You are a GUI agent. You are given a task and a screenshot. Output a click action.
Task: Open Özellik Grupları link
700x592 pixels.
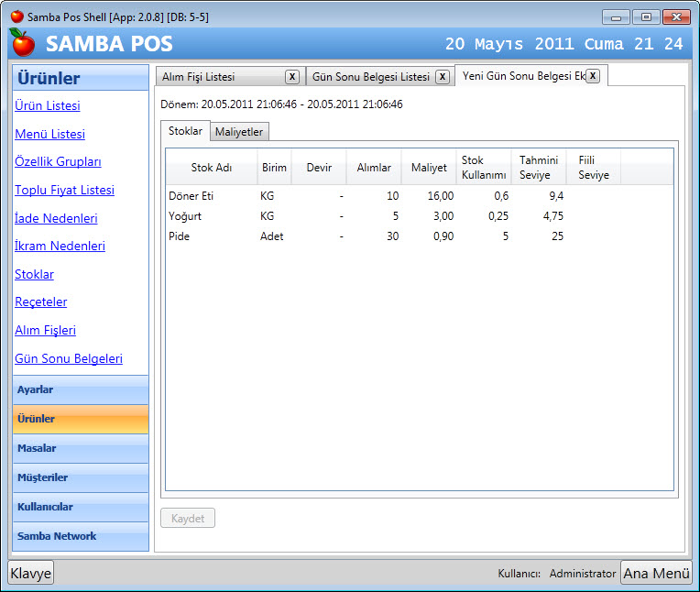(58, 161)
